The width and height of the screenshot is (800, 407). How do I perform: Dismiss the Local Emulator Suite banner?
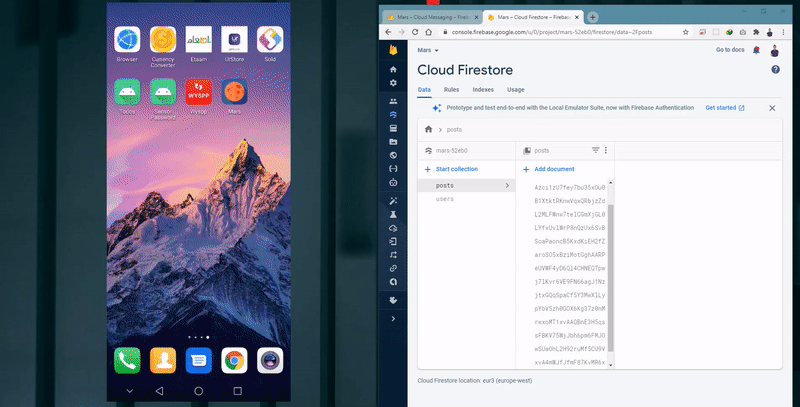tap(772, 108)
